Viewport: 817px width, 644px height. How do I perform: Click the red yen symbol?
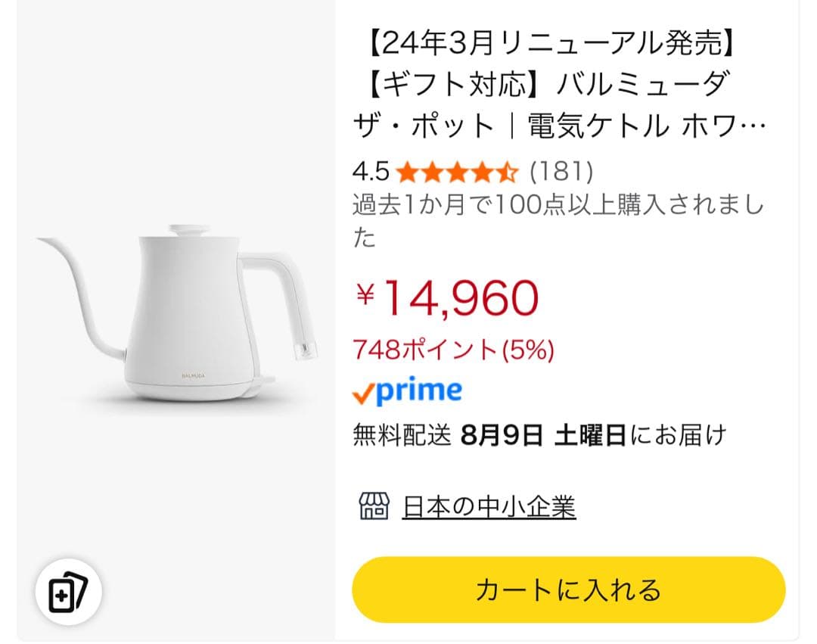(x=365, y=295)
